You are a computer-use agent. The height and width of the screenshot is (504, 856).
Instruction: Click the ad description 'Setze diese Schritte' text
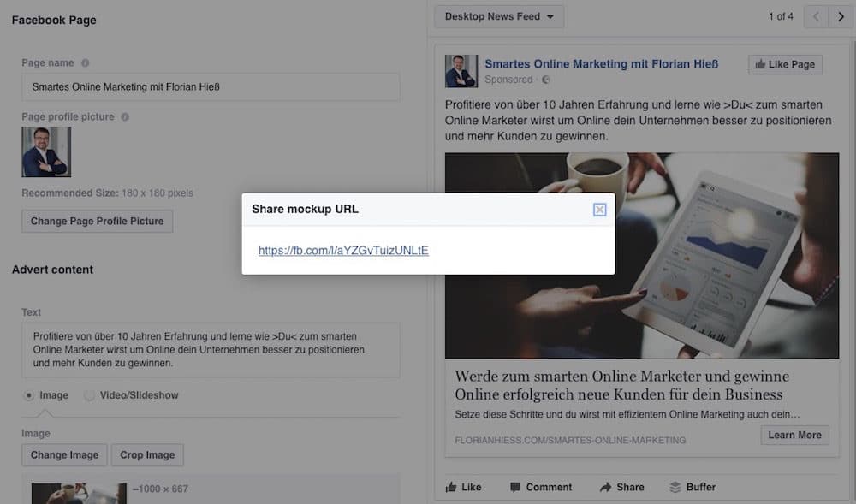627,414
